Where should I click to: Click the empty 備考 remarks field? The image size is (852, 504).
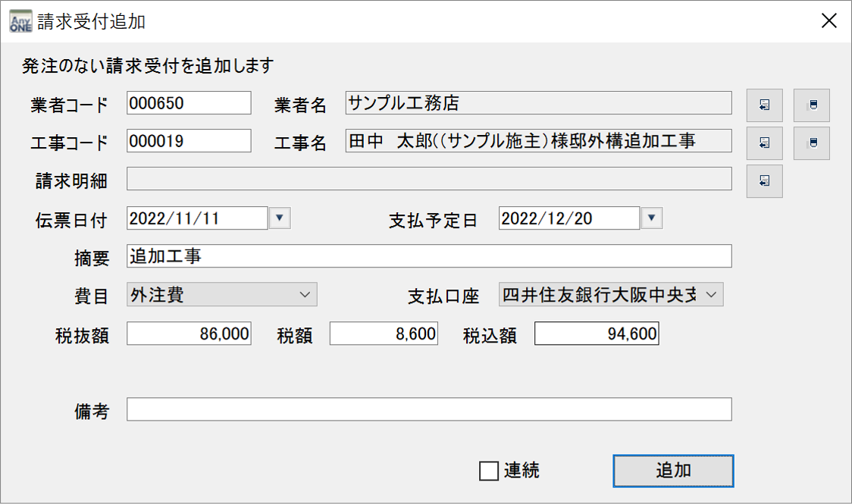[x=428, y=410]
